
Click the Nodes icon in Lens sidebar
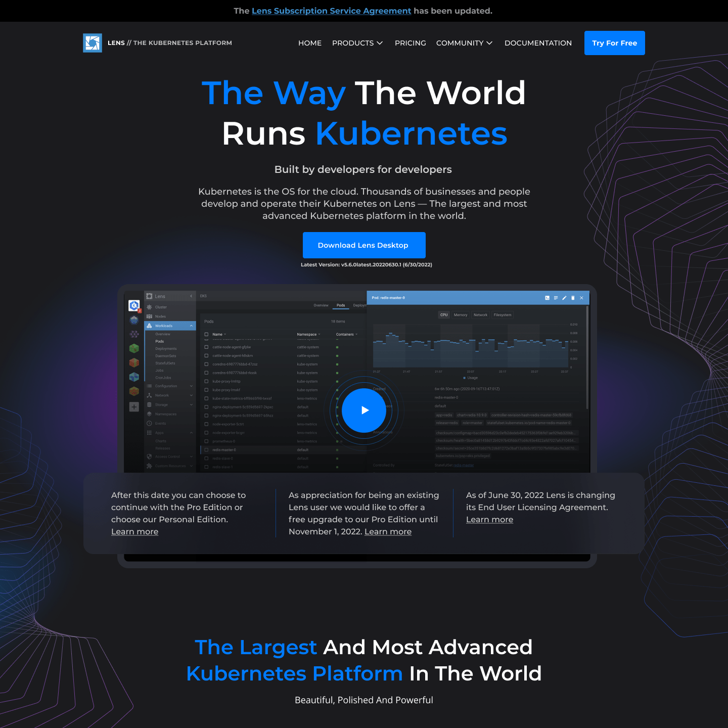pyautogui.click(x=150, y=316)
